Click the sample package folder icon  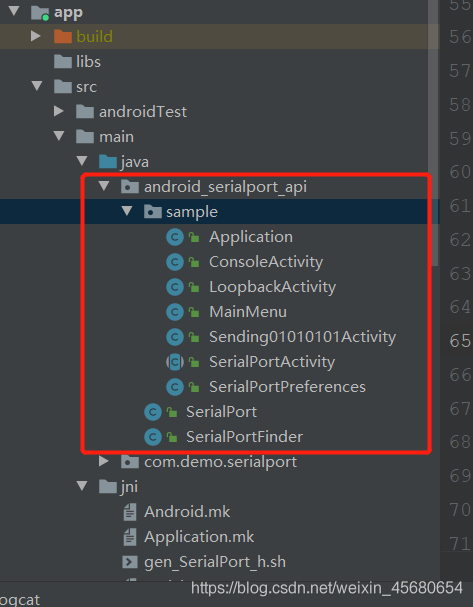(x=153, y=212)
